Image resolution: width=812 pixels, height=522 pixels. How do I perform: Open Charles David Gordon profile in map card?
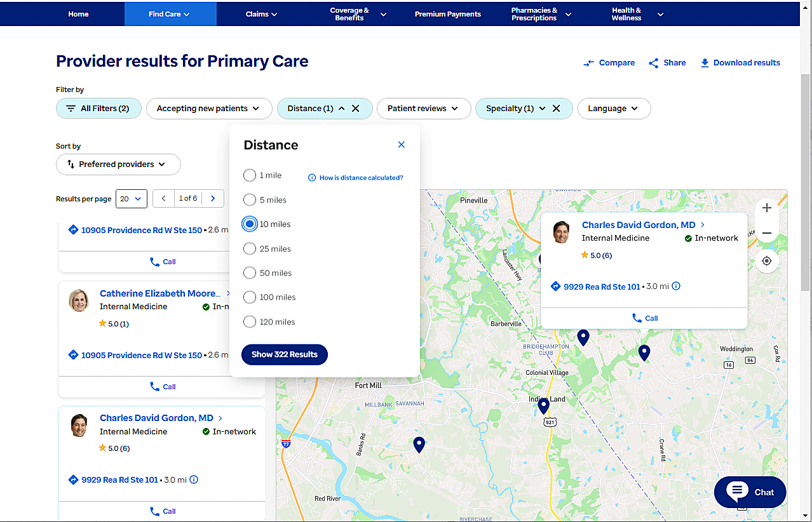643,225
